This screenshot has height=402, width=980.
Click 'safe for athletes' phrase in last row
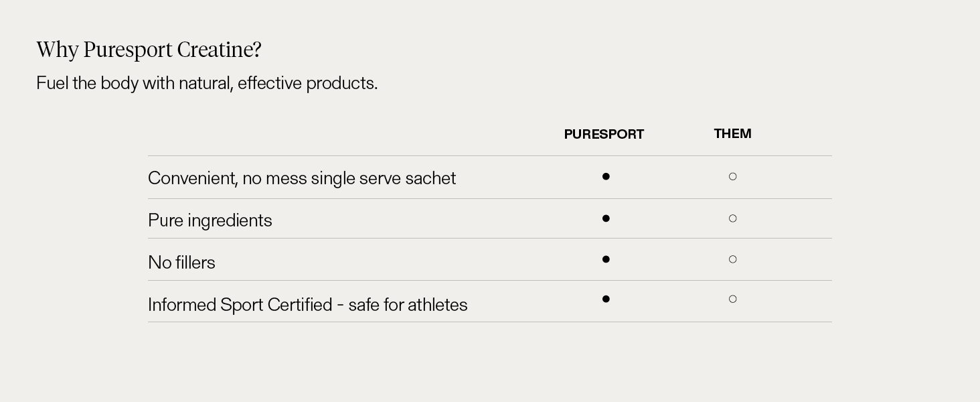(408, 305)
